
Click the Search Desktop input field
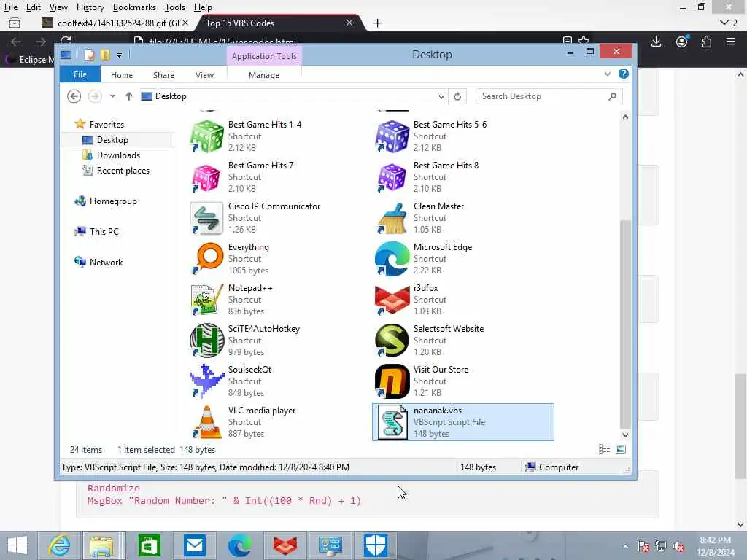[549, 96]
